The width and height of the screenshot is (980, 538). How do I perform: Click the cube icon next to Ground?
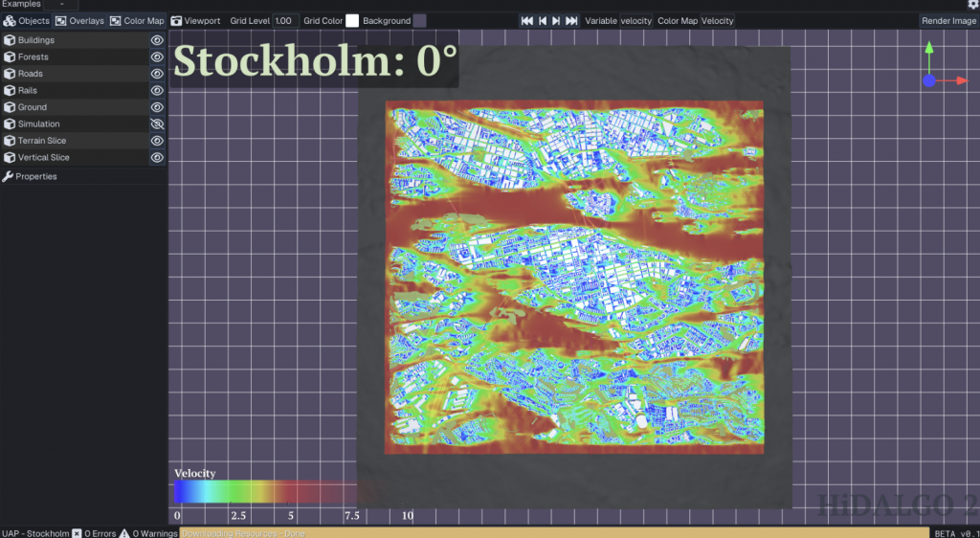coord(10,107)
